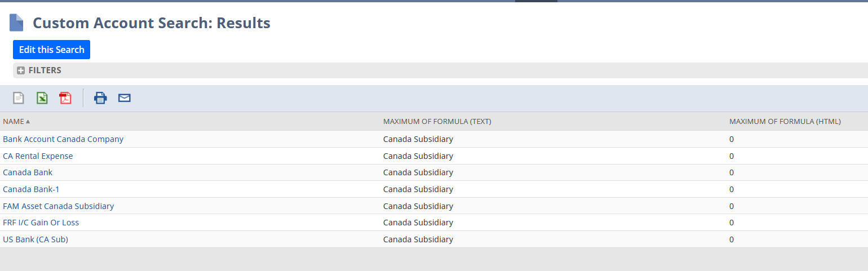Export results as CSV icon
This screenshot has height=271, width=868.
19,98
